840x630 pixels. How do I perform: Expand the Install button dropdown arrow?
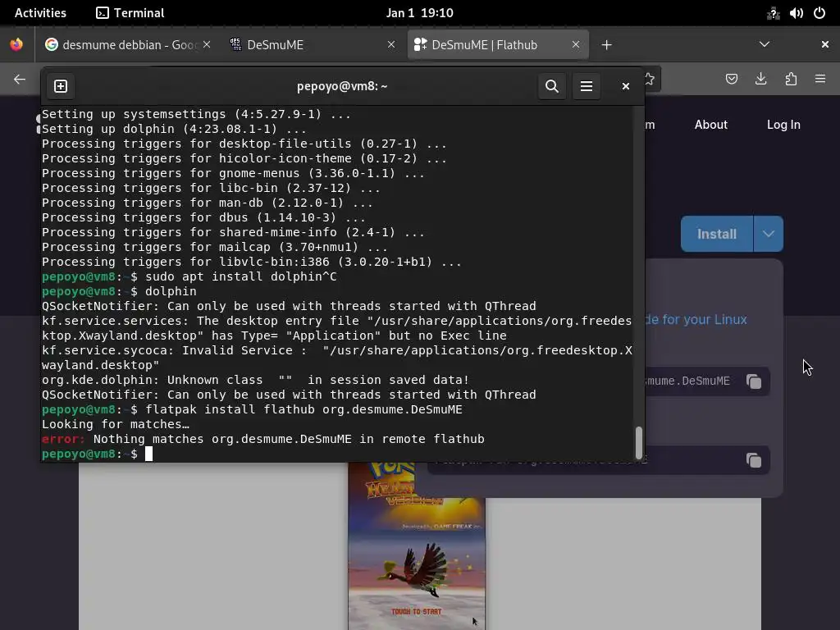click(x=768, y=234)
